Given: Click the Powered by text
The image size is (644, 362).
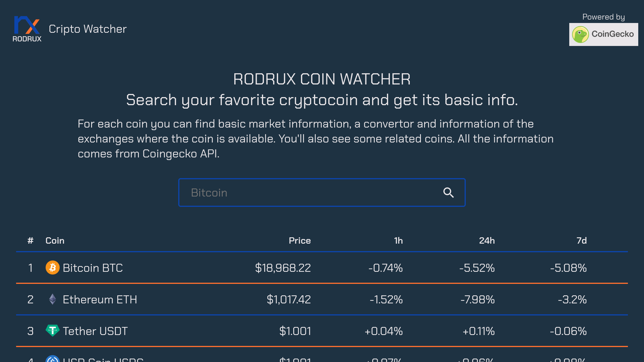Looking at the screenshot, I should 603,17.
